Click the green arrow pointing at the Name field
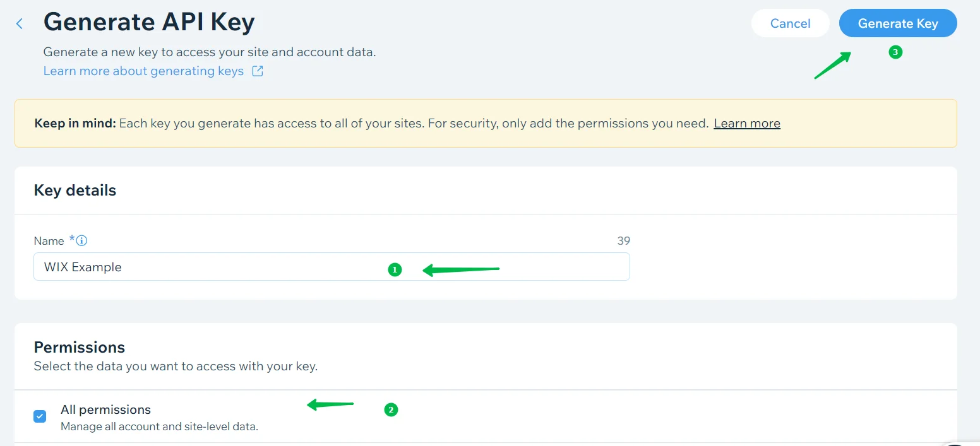The image size is (980, 446). point(462,269)
